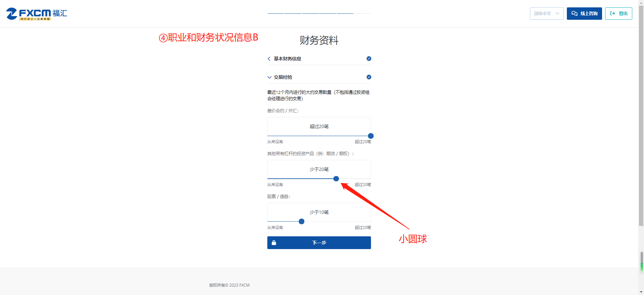644x295 pixels.
Task: Click the checkmark icon on 交易经验 row
Action: pos(369,77)
